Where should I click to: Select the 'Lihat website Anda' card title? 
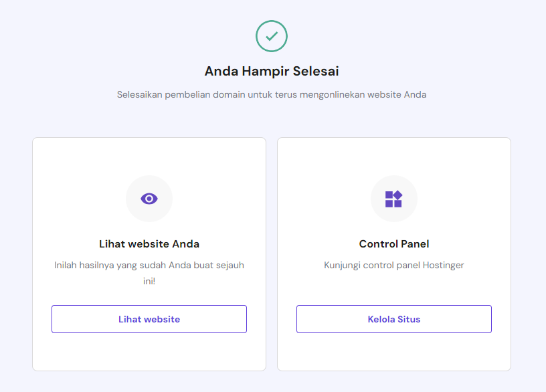(149, 243)
